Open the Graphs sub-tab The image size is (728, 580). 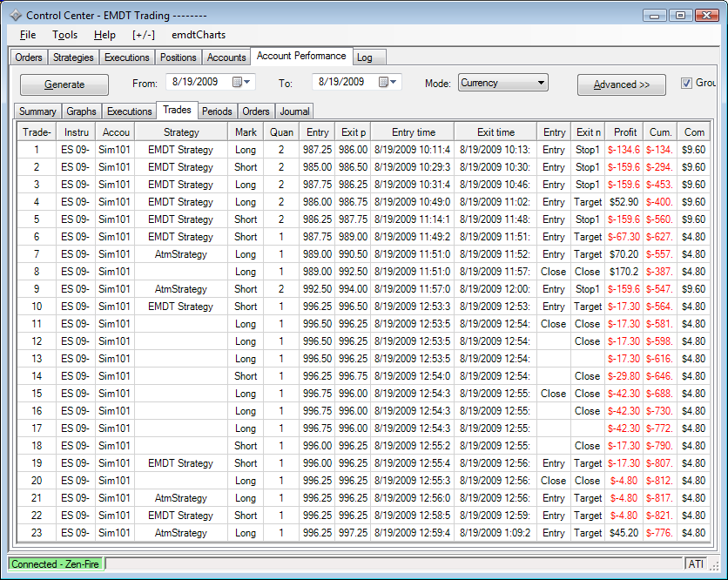click(81, 111)
